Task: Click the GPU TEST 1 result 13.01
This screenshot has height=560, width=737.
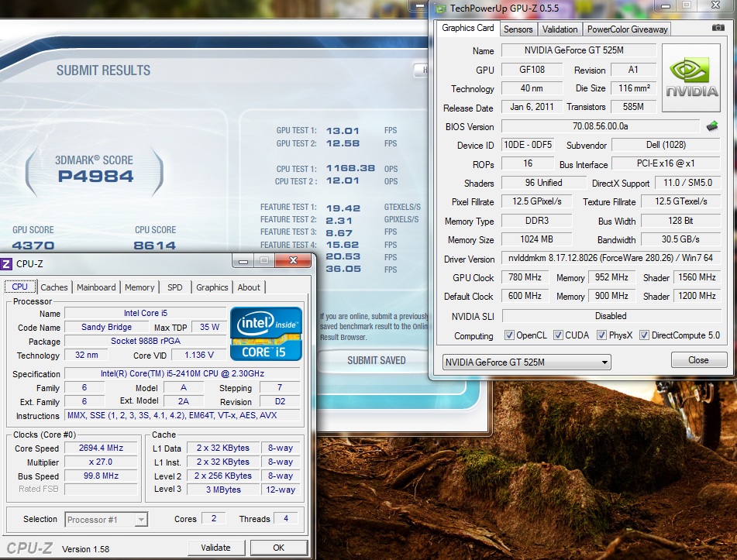Action: [x=343, y=131]
